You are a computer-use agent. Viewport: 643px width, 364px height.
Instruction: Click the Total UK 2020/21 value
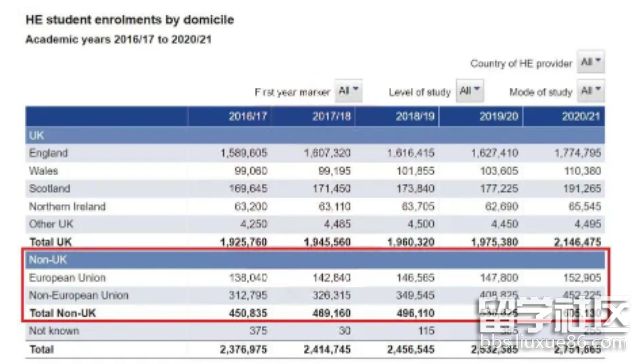(x=577, y=242)
